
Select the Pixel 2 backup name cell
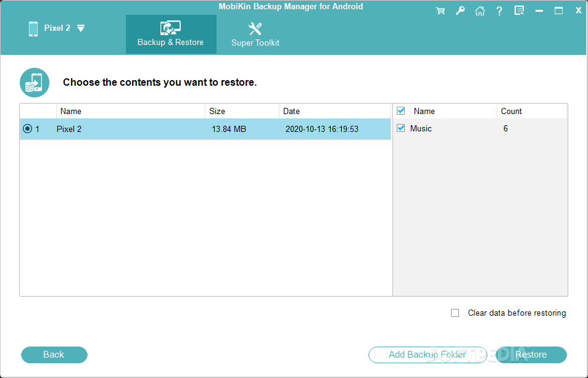pyautogui.click(x=69, y=129)
